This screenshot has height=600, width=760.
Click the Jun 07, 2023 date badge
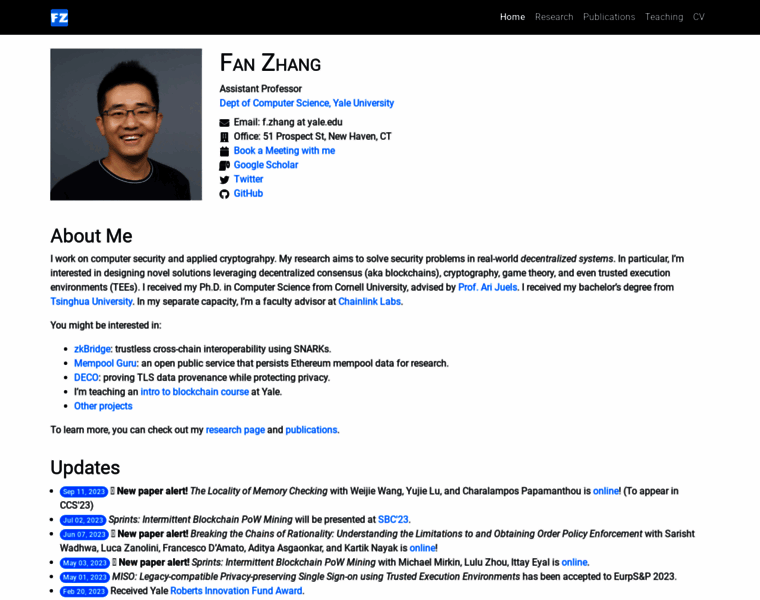[84, 534]
